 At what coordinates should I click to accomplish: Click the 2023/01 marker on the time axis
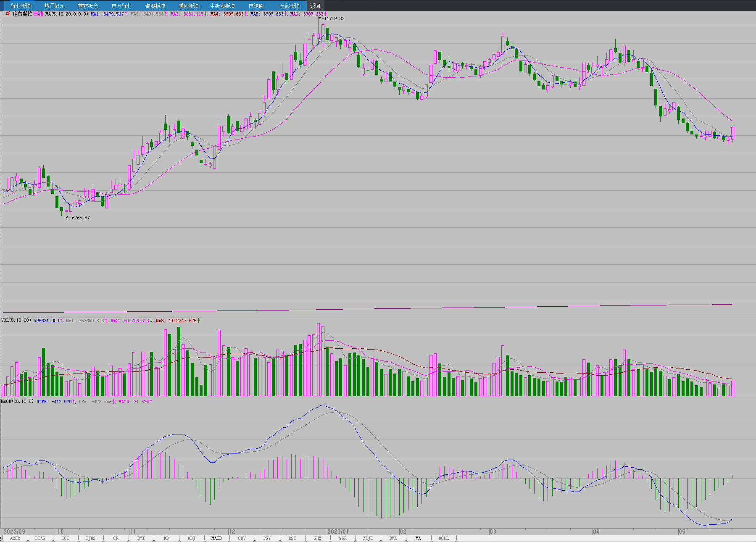pyautogui.click(x=338, y=531)
